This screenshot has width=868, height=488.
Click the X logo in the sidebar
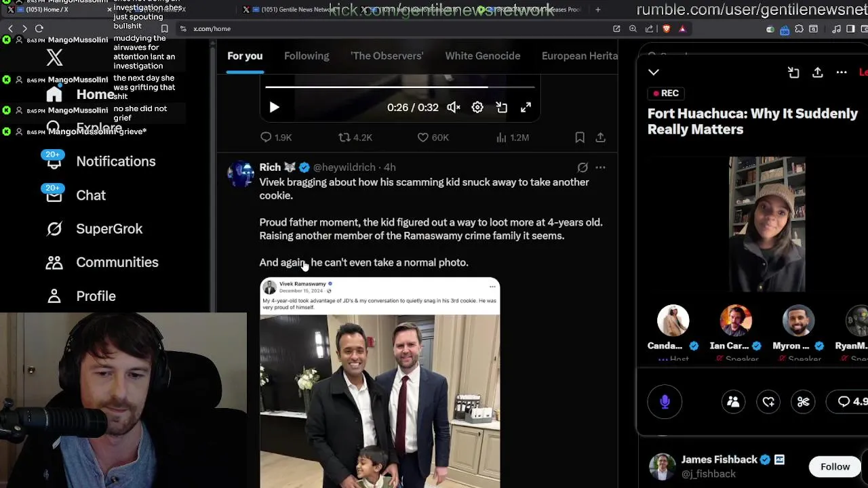pos(54,57)
